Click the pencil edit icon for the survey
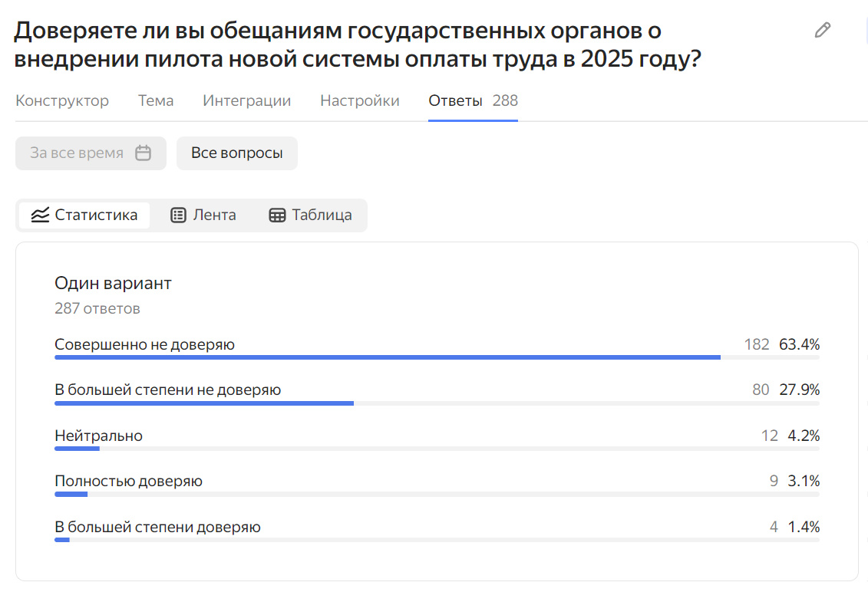 (x=822, y=29)
